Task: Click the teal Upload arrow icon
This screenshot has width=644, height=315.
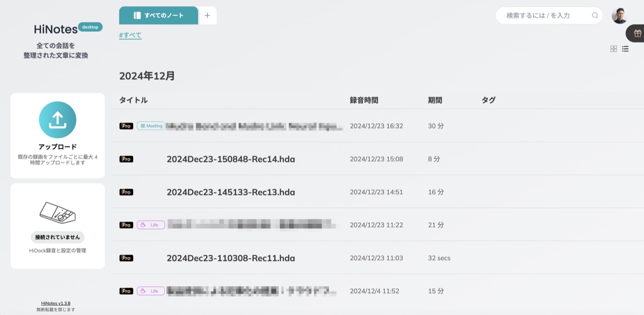Action: [x=57, y=120]
